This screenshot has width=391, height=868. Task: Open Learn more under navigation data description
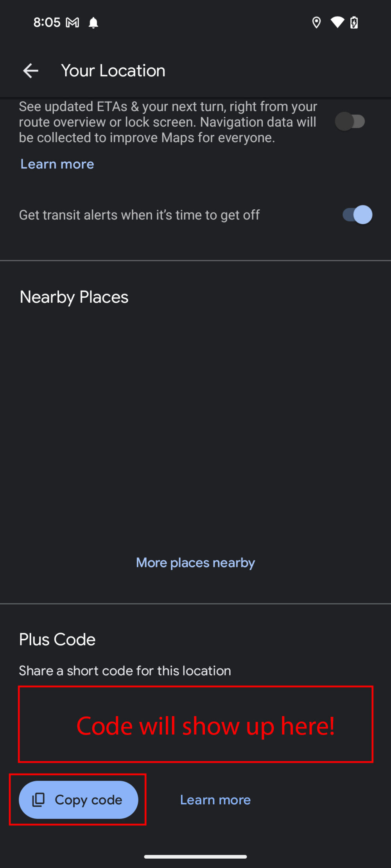(x=57, y=164)
